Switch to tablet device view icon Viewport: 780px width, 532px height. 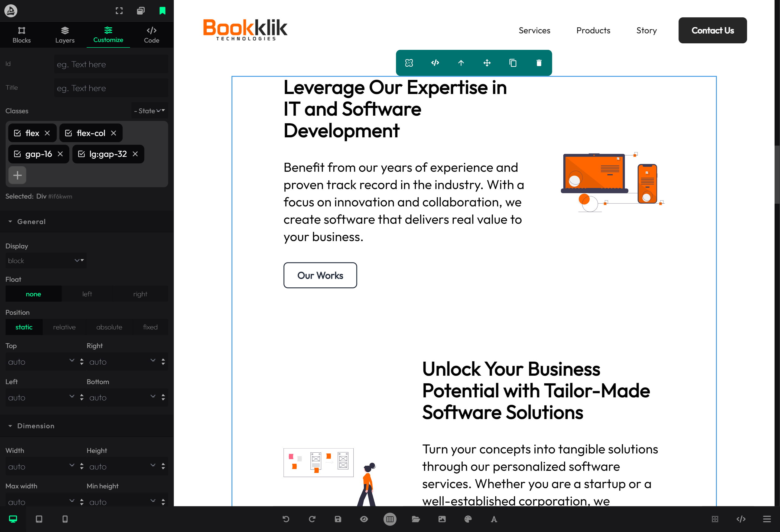tap(39, 519)
